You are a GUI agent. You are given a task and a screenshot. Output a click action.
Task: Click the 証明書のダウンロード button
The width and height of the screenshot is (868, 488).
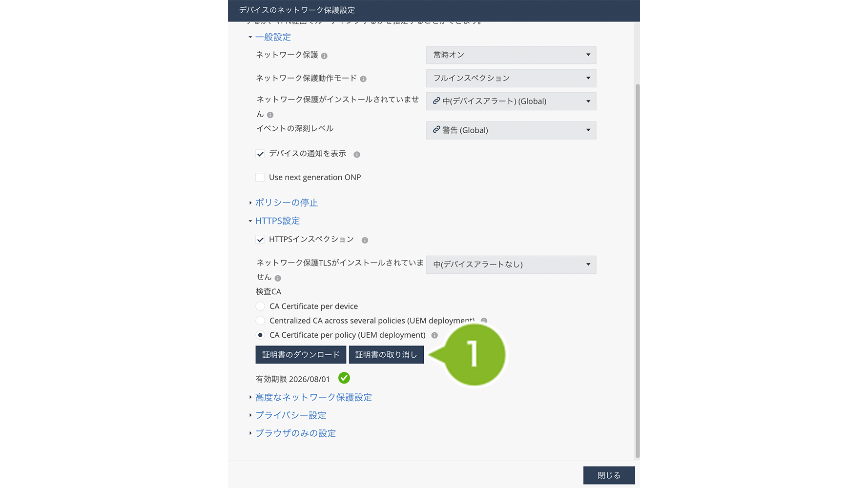click(x=301, y=355)
